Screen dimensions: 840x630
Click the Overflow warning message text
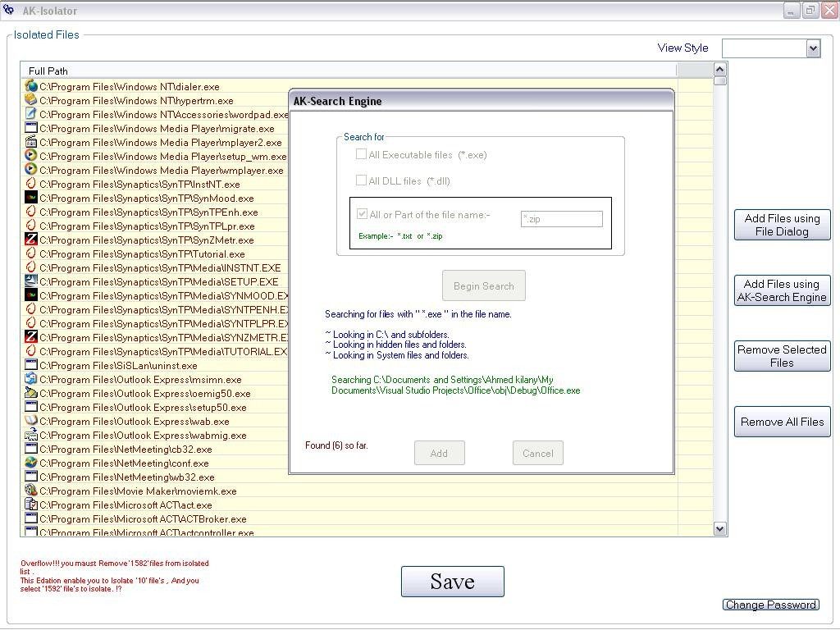[x=113, y=576]
